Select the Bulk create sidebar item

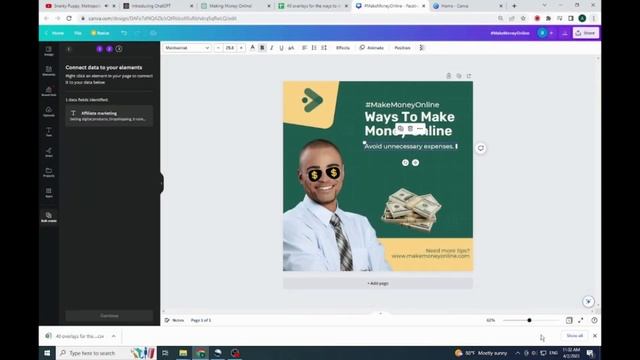click(49, 217)
